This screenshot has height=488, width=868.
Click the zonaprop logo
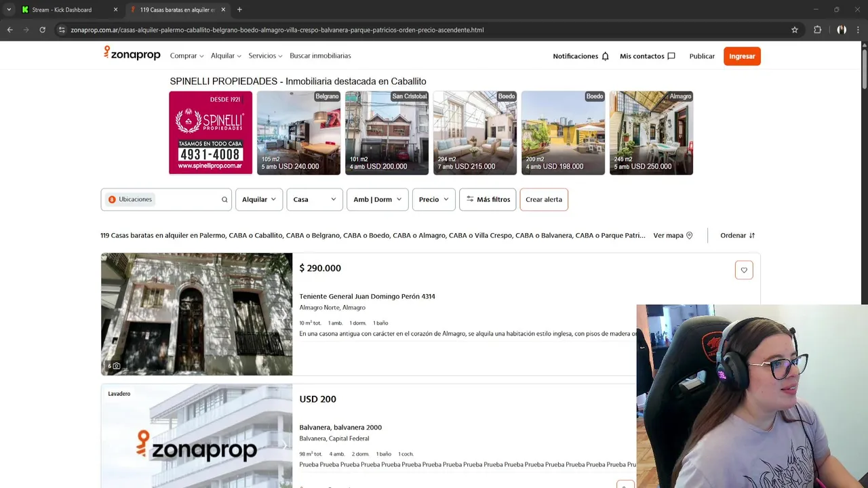point(132,54)
